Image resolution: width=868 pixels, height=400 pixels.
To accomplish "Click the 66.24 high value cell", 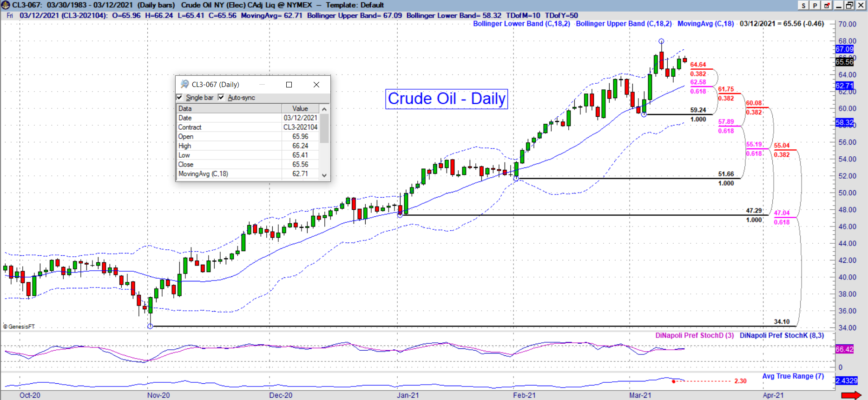I will (x=300, y=146).
